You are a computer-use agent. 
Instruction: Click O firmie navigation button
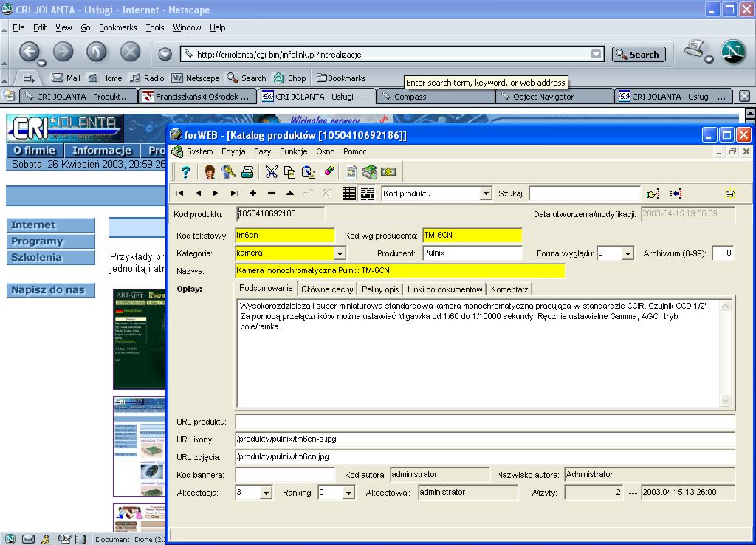(35, 151)
